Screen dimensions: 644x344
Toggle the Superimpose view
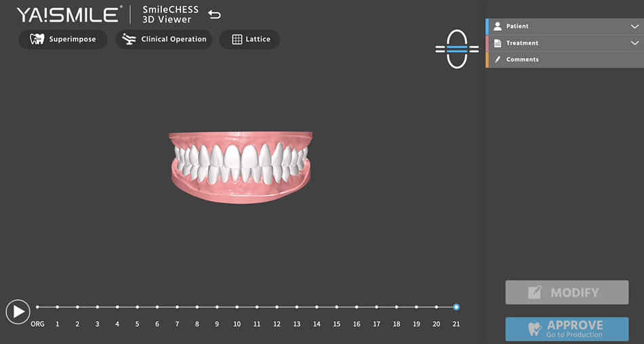coord(62,39)
